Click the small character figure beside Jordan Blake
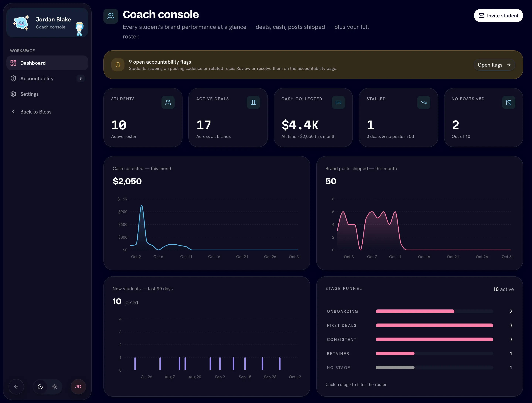 click(79, 29)
